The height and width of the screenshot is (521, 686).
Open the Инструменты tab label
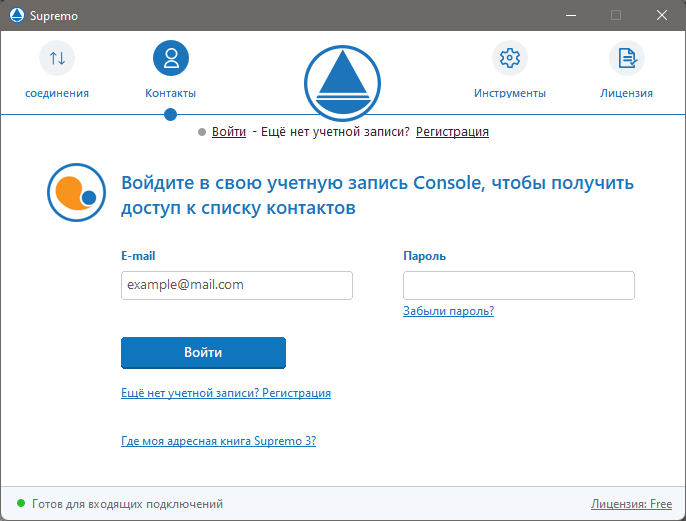tap(510, 93)
